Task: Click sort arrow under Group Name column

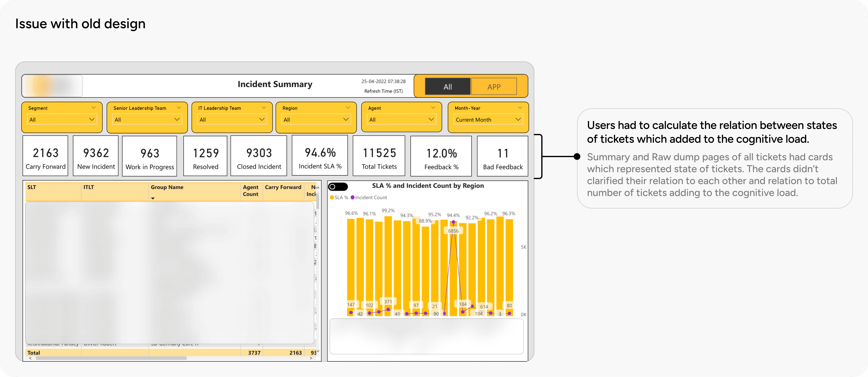Action: click(x=153, y=198)
